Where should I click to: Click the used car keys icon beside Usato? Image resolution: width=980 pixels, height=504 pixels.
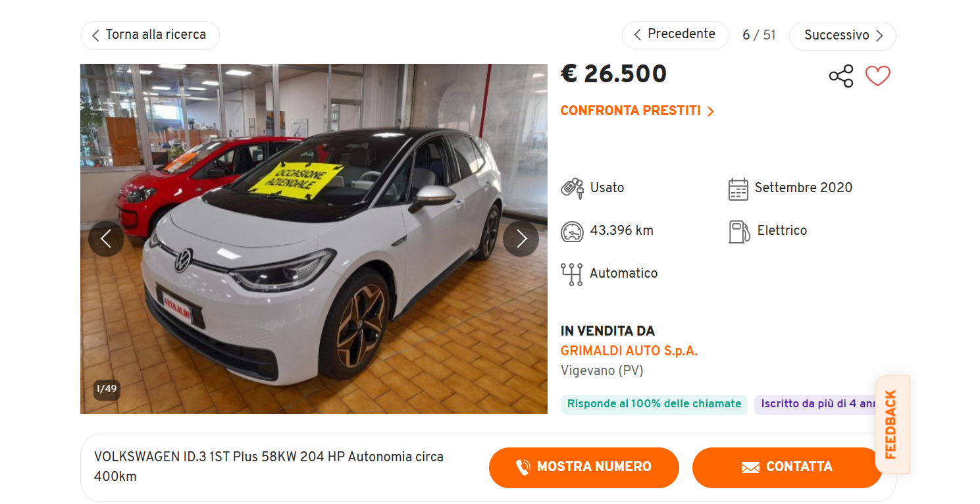point(572,188)
